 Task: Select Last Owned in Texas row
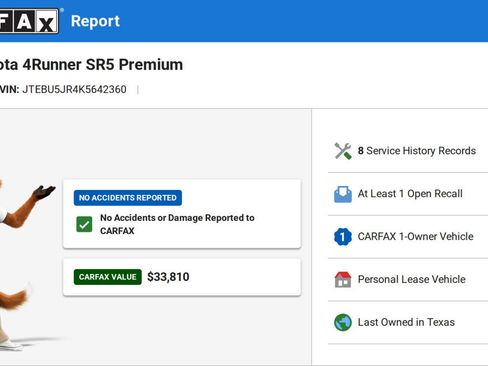pyautogui.click(x=408, y=322)
